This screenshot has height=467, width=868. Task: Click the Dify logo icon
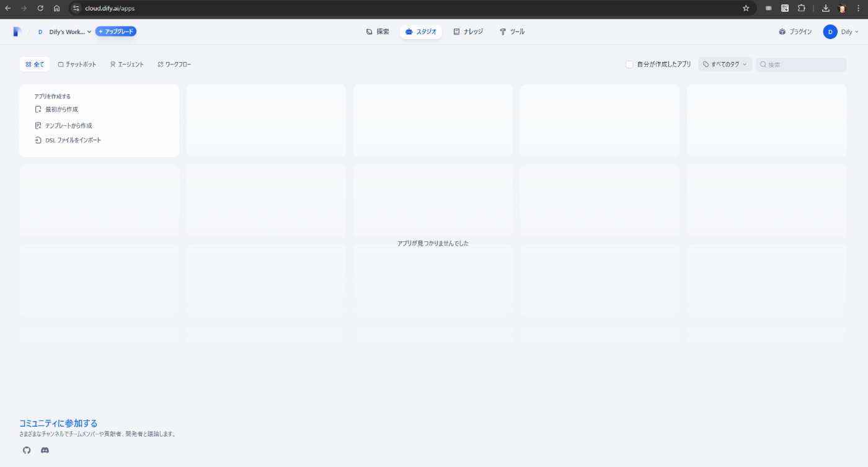tap(17, 32)
